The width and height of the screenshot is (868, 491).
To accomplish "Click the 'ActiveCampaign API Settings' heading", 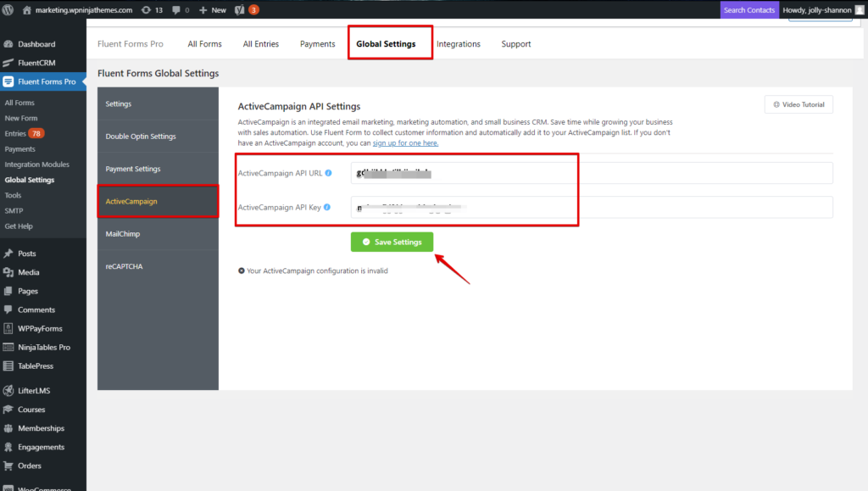I will click(299, 107).
